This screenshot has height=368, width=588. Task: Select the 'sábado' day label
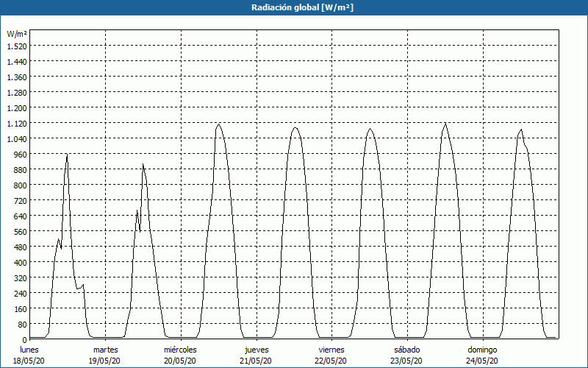tap(407, 349)
